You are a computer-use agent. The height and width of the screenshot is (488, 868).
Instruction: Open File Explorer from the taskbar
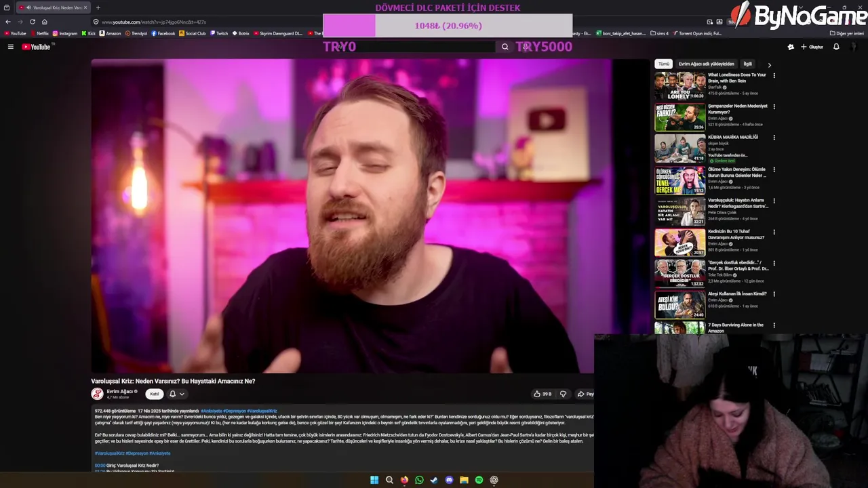click(464, 480)
